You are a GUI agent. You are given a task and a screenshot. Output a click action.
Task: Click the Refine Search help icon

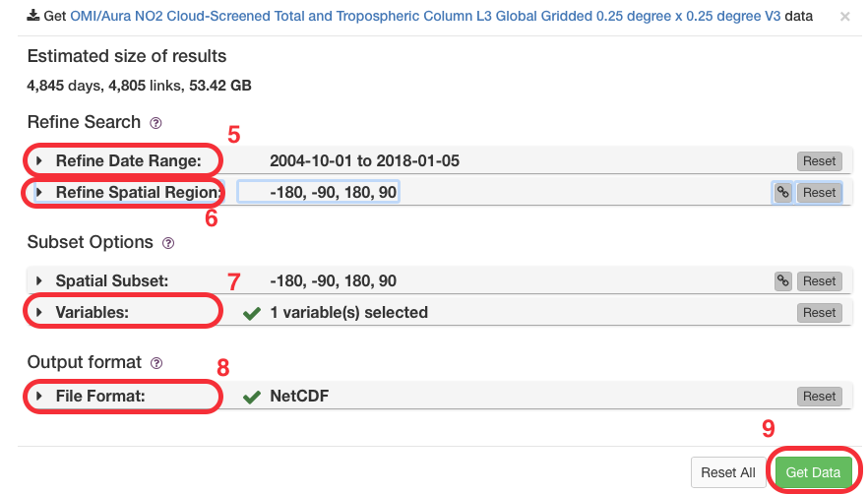pyautogui.click(x=156, y=123)
